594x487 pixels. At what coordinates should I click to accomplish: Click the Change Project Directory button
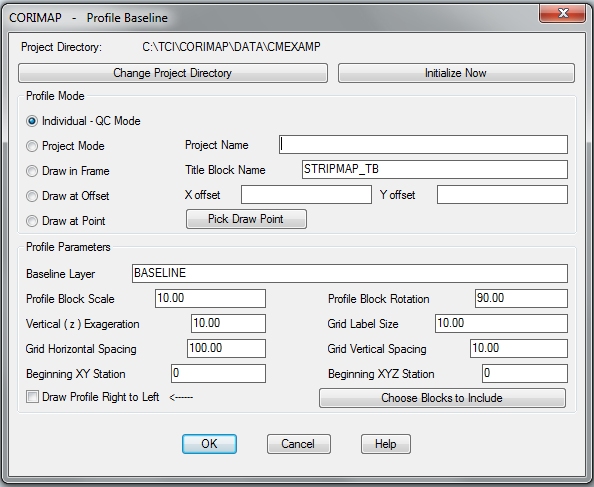pos(173,73)
